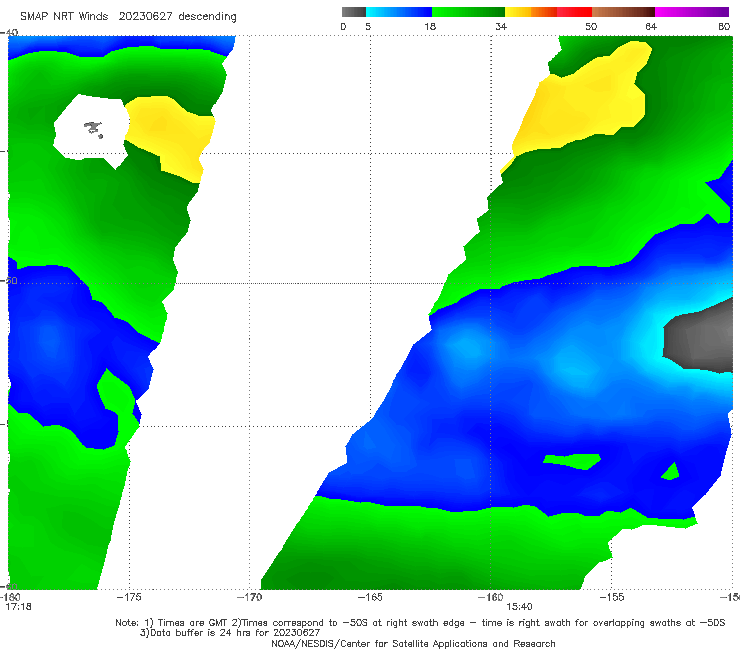Screen dimensions: 740x650
Task: Click the title "SMAP NRT Winds 20230627 descending"
Action: click(x=128, y=17)
